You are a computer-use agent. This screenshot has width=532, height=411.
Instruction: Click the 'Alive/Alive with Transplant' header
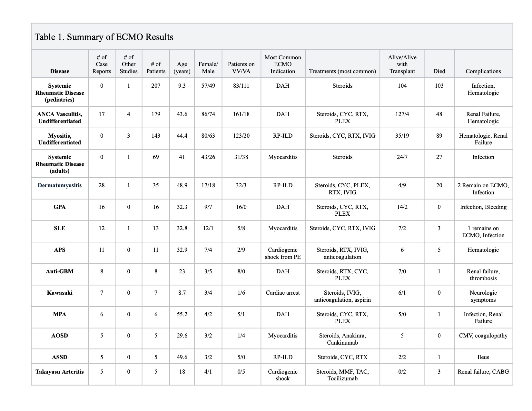pos(402,64)
